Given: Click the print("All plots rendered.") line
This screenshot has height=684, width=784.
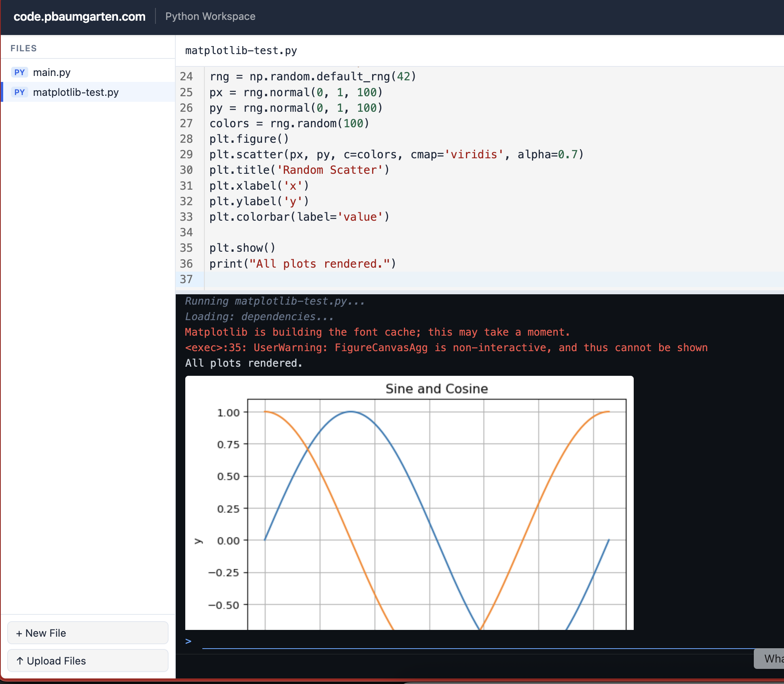Looking at the screenshot, I should tap(303, 264).
